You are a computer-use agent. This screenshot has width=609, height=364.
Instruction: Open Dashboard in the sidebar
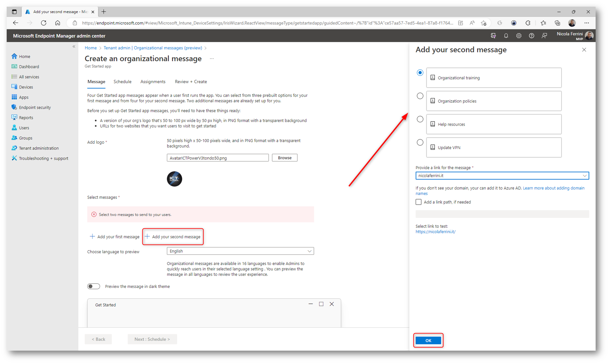(25, 66)
